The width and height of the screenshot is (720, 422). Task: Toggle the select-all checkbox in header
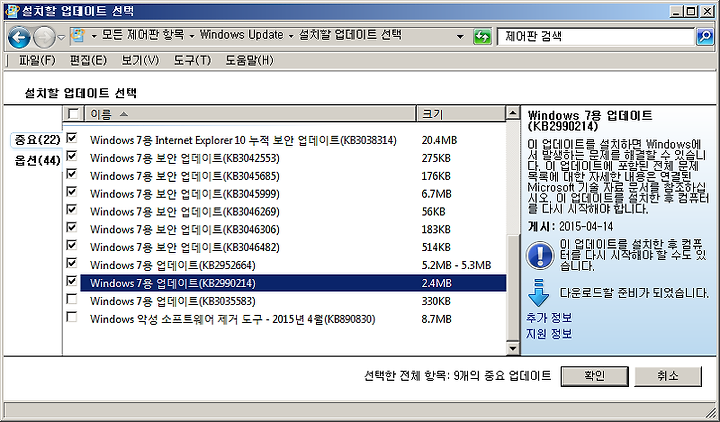coord(73,113)
